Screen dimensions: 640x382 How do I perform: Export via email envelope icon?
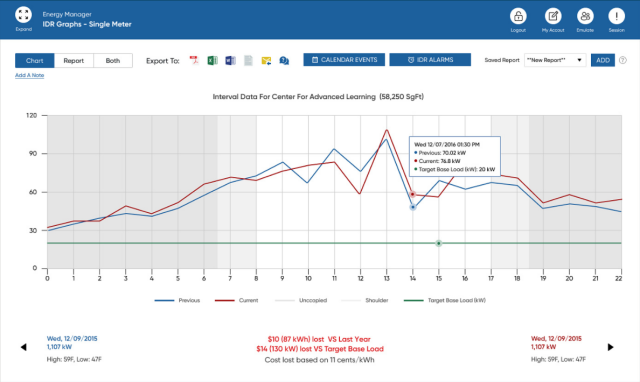point(266,61)
